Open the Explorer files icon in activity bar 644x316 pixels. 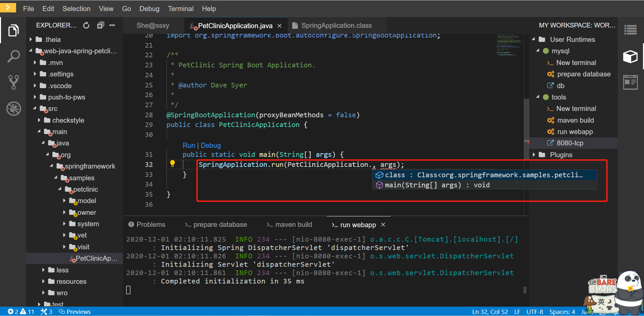click(13, 30)
